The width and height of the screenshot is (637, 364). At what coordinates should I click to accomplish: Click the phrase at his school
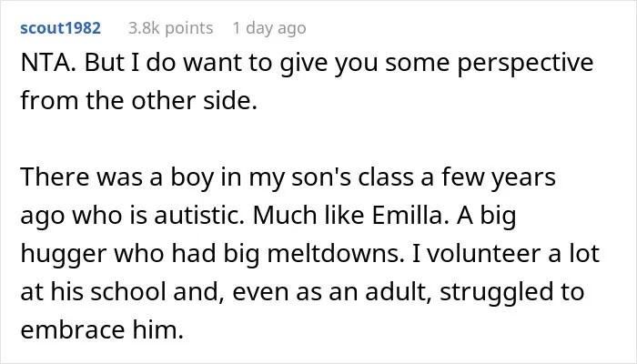click(93, 292)
